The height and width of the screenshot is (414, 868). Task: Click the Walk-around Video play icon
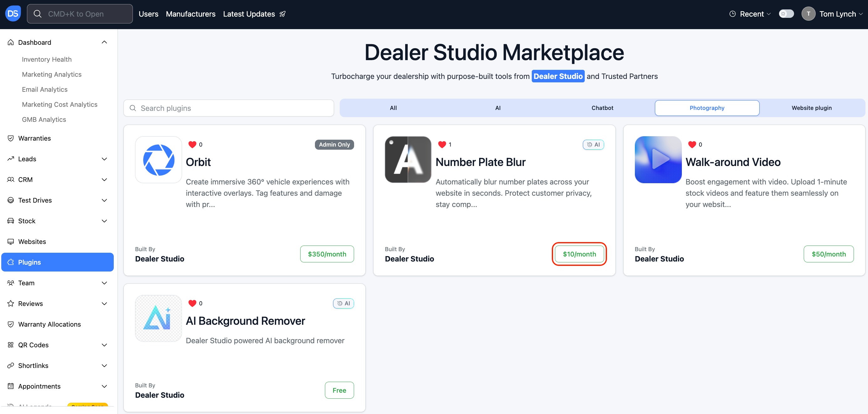coord(658,160)
